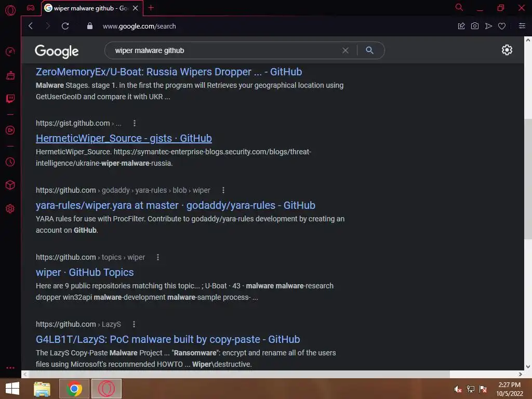Click the github.com › LazyS breadcrumb
This screenshot has width=532, height=399.
pyautogui.click(x=78, y=324)
